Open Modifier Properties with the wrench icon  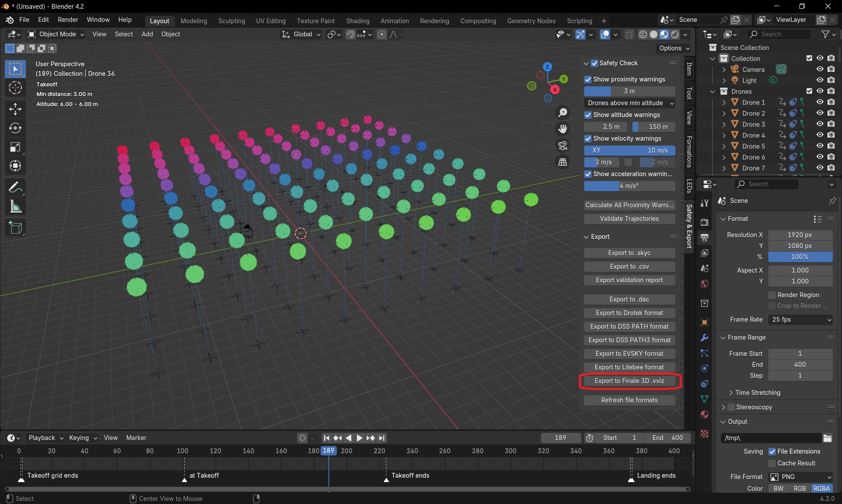704,337
